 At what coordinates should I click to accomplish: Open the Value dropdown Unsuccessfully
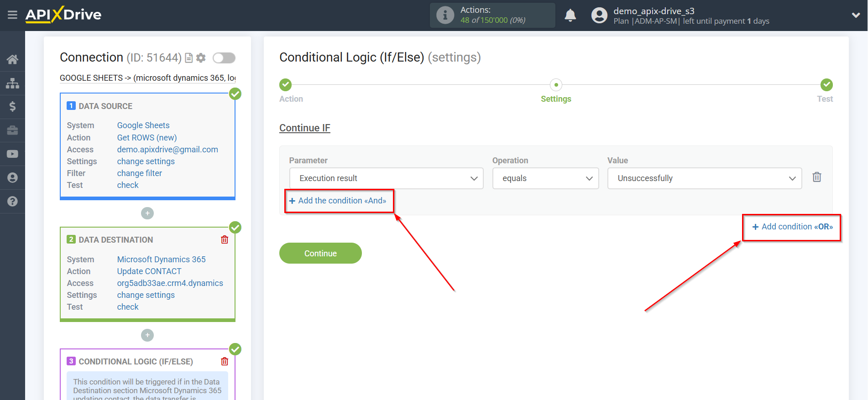[704, 178]
